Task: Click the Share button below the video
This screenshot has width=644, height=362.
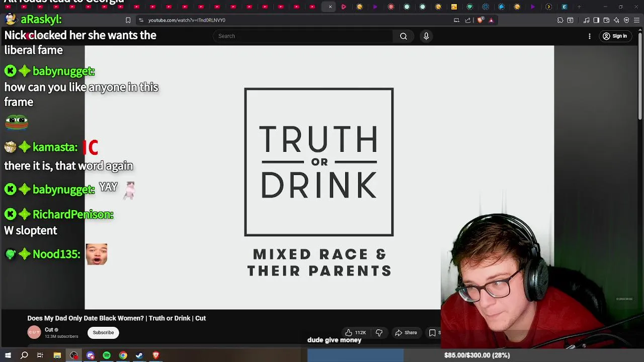Action: pos(406,332)
